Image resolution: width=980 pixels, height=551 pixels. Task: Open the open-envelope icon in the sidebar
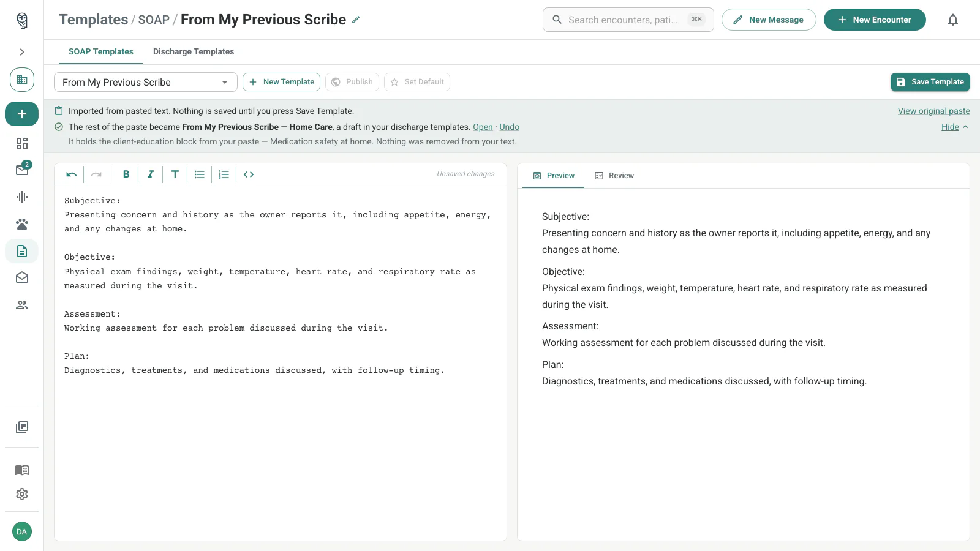(x=22, y=278)
